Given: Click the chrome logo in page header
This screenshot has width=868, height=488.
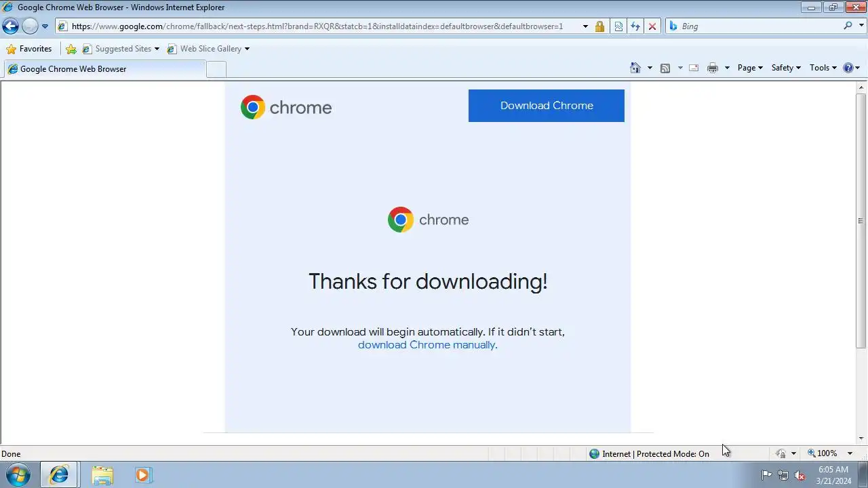Looking at the screenshot, I should click(x=286, y=107).
